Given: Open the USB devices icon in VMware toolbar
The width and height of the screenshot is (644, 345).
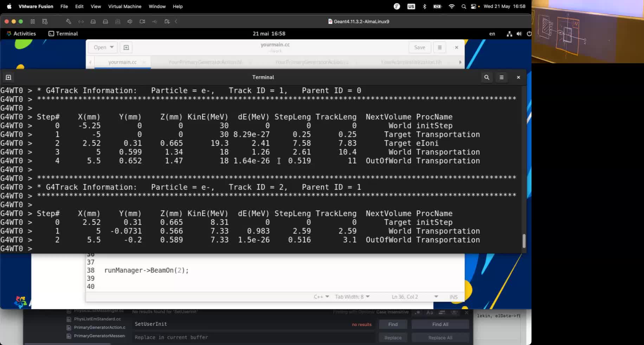Looking at the screenshot, I should point(155,21).
